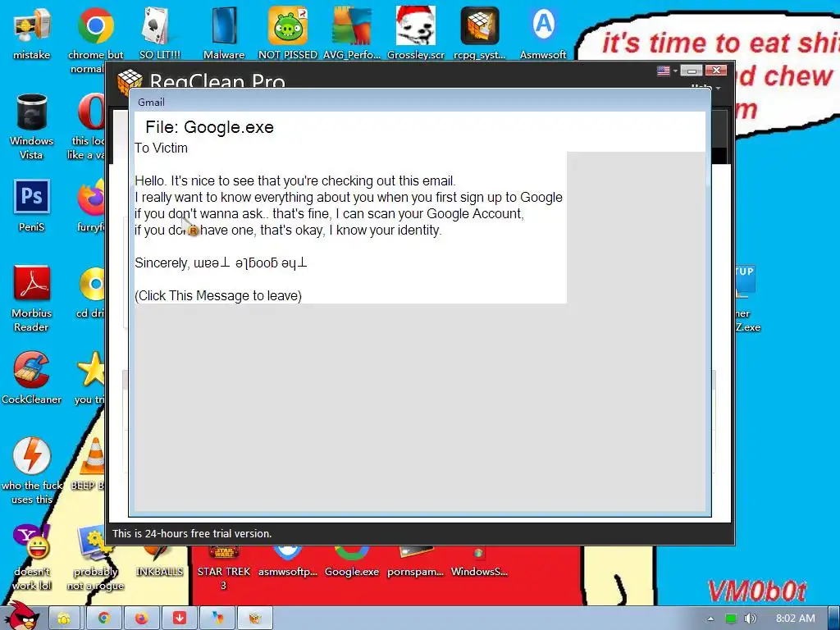
Task: Open the colorful flag taskbar app
Action: (217, 619)
